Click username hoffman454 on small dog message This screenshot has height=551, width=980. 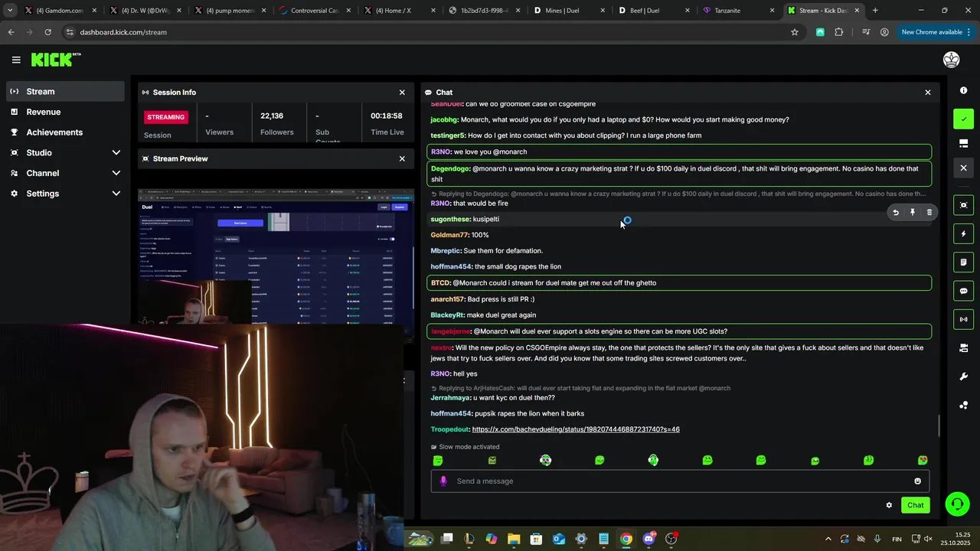pyautogui.click(x=451, y=266)
